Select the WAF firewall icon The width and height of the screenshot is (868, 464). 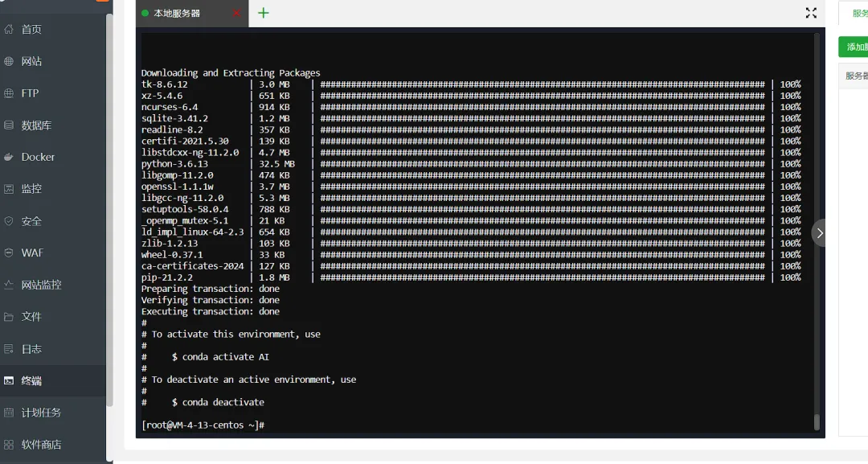(x=9, y=253)
